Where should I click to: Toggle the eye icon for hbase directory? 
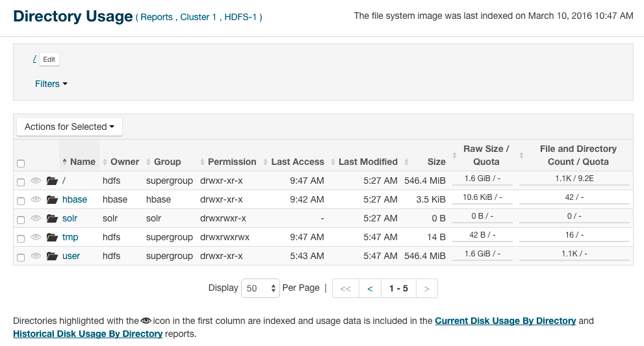coord(36,199)
